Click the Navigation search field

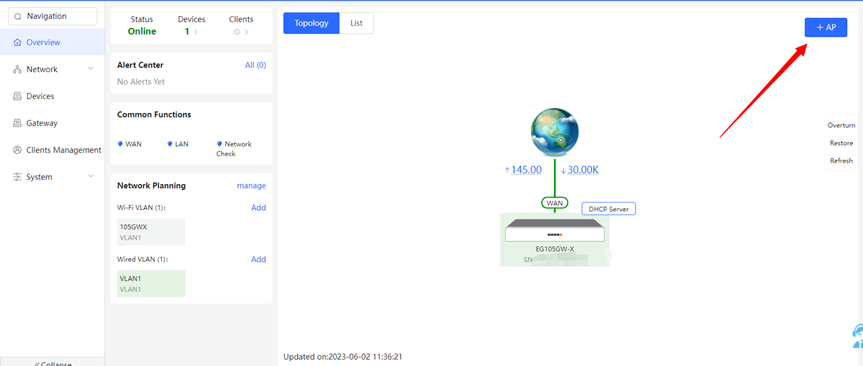click(x=53, y=17)
